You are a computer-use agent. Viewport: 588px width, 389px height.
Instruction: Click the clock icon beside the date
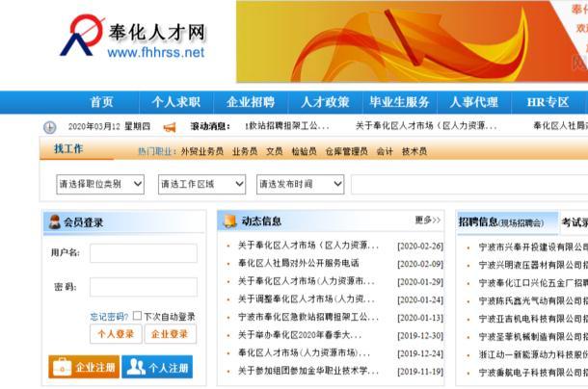tap(50, 127)
